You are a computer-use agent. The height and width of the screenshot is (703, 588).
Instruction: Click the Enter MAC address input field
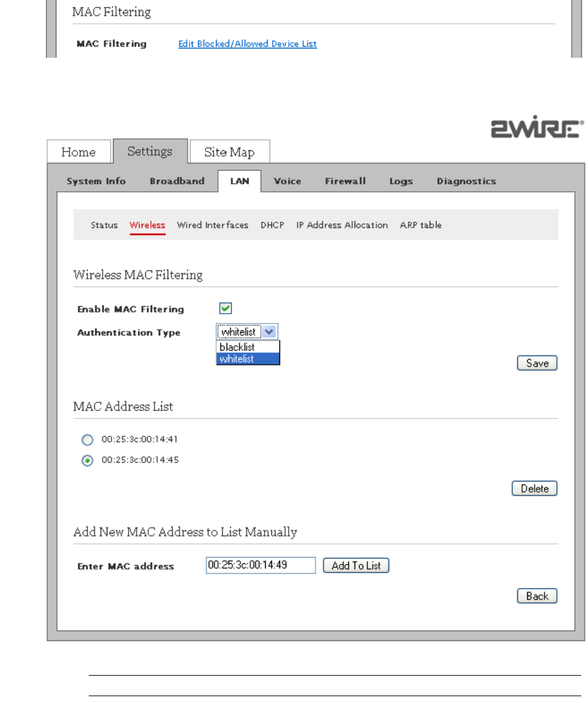[x=260, y=565]
